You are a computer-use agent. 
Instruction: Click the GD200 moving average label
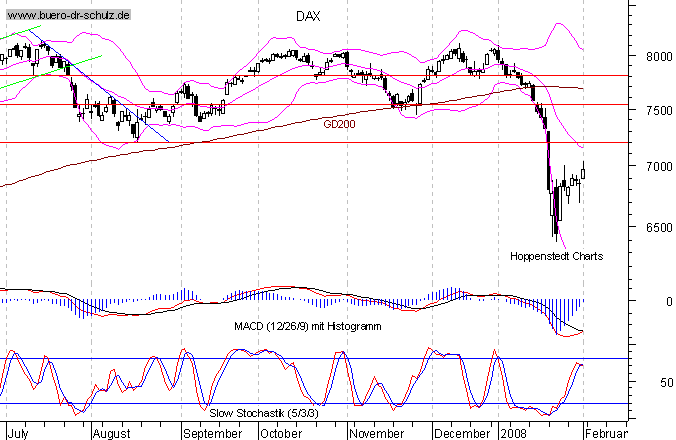pos(339,124)
